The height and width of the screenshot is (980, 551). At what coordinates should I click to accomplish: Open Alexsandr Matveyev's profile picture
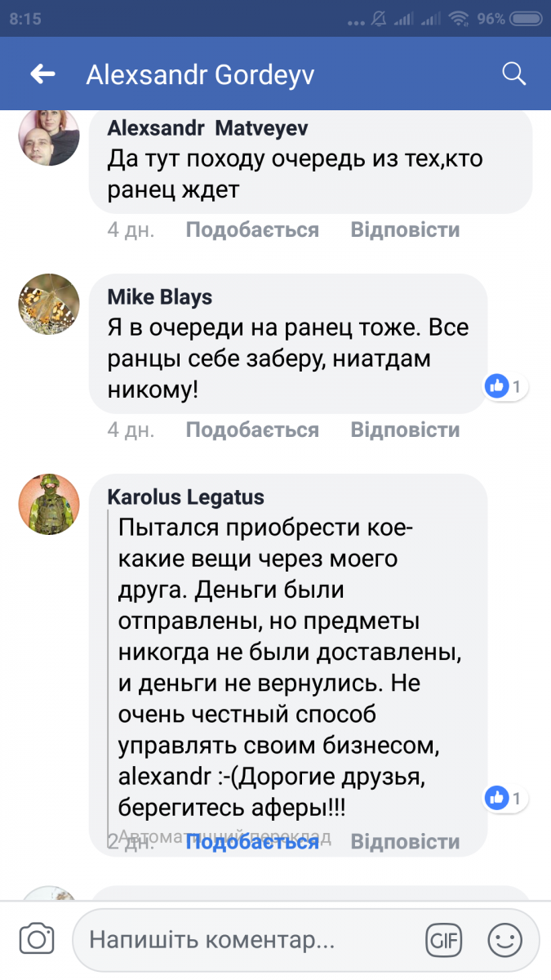coord(49,136)
